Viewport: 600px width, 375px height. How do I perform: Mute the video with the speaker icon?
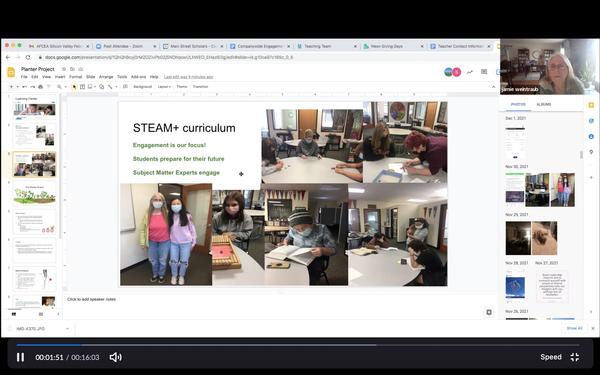tap(115, 357)
